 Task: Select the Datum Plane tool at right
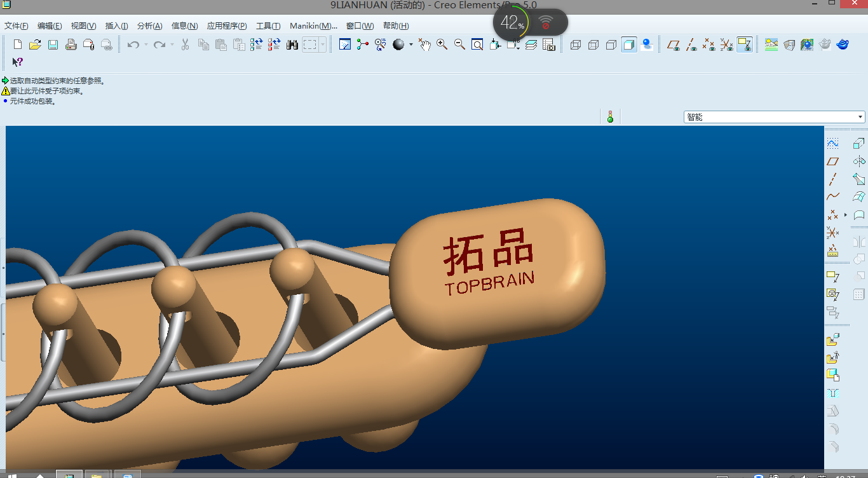(833, 161)
